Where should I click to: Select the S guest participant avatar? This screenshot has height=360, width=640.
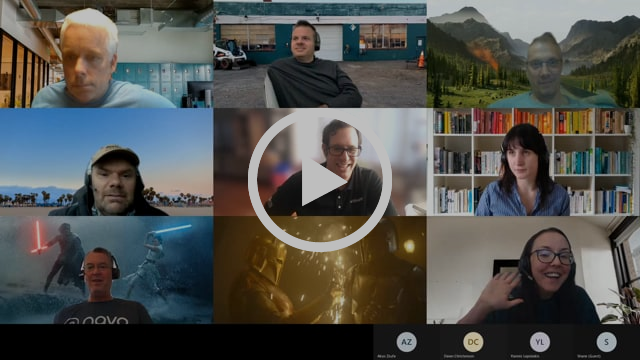[606, 342]
